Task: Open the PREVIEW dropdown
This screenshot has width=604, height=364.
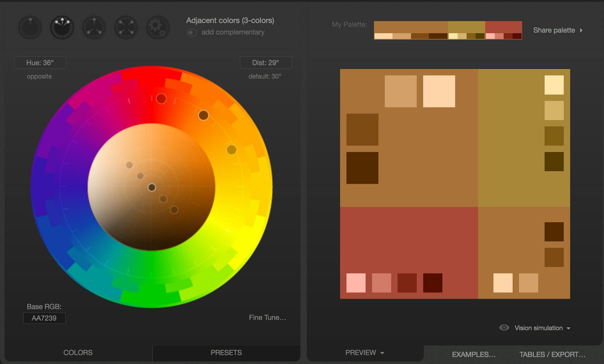Action: [365, 353]
